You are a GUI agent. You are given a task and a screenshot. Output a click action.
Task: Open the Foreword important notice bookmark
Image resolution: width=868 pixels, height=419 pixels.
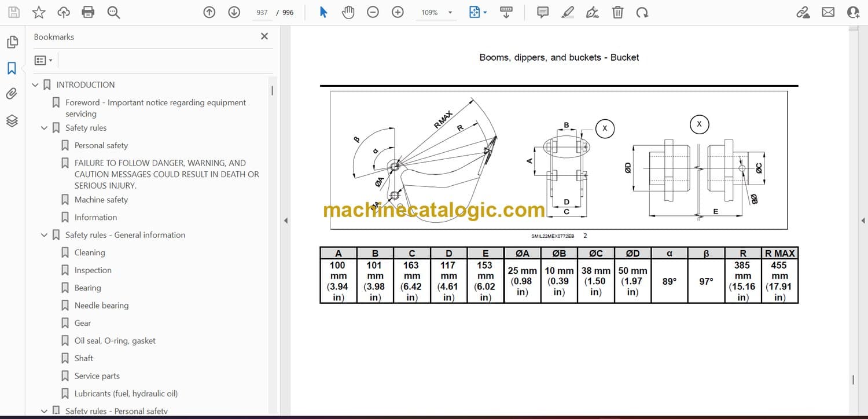point(156,108)
